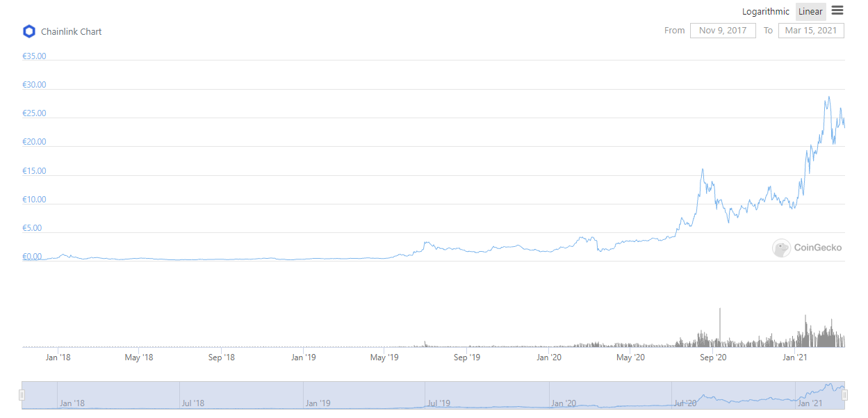Click the €25.00 axis label

tap(34, 113)
